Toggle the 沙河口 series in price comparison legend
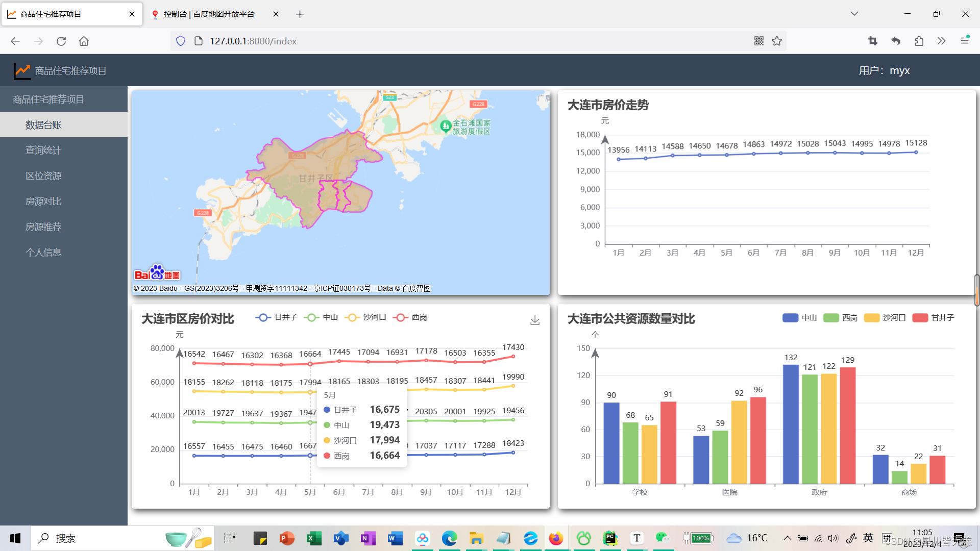Viewport: 980px width, 551px height. [365, 317]
